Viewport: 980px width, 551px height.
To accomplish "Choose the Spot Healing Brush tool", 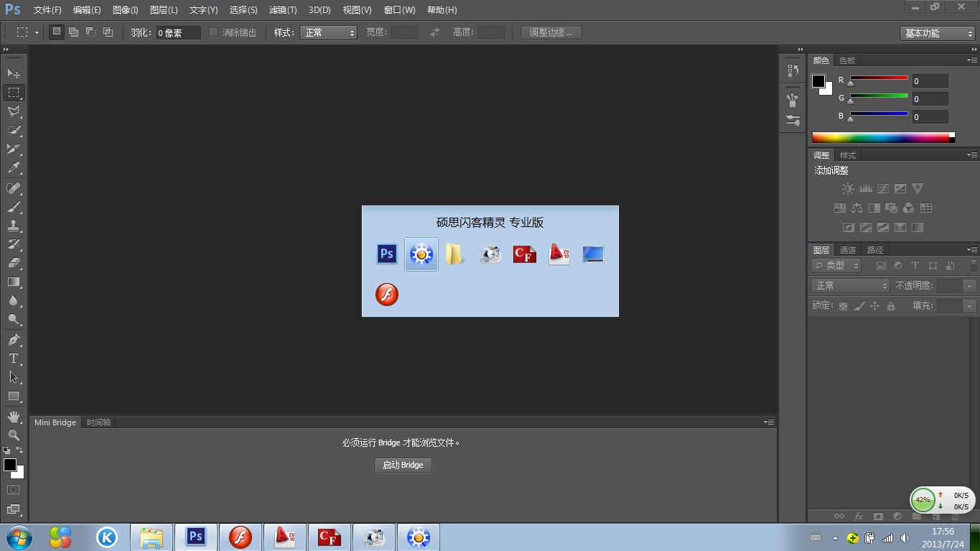I will pos(14,188).
